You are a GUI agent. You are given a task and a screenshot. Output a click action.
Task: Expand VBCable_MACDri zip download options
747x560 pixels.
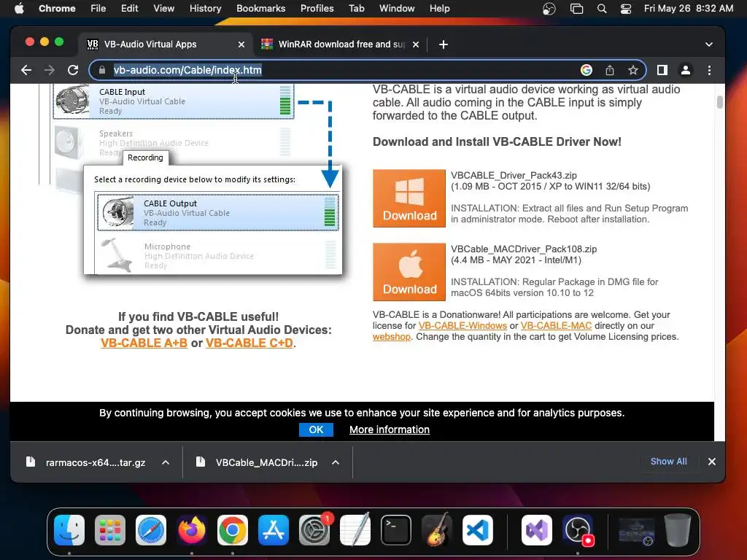(336, 462)
